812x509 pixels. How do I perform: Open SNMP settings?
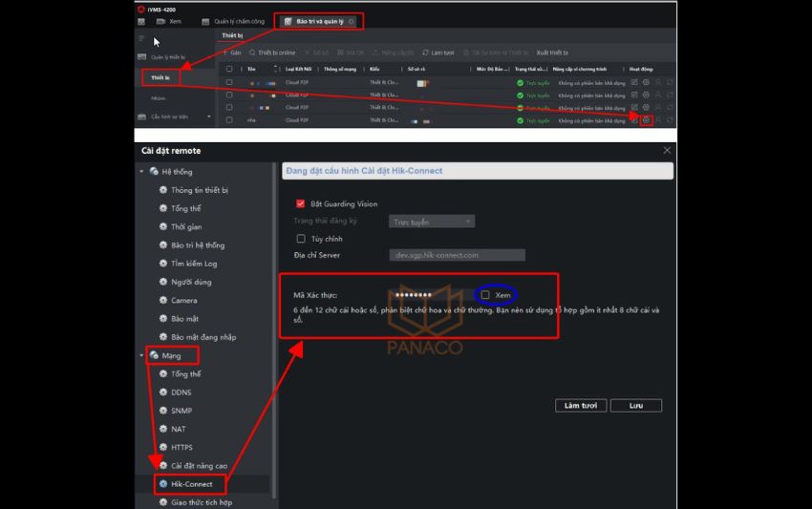click(x=175, y=411)
